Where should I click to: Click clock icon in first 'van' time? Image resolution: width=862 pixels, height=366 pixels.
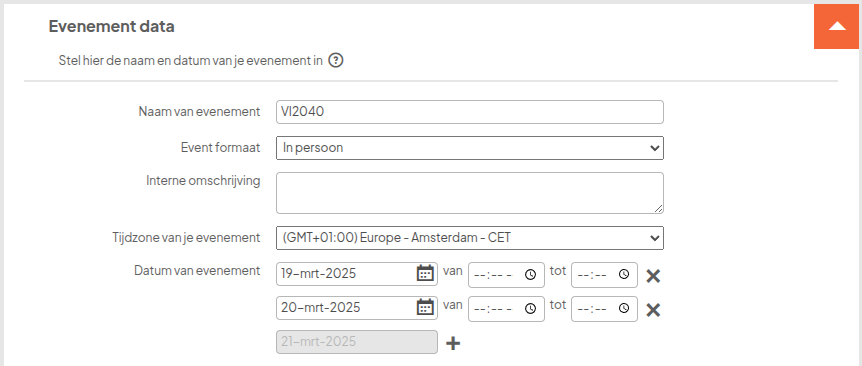(x=530, y=275)
